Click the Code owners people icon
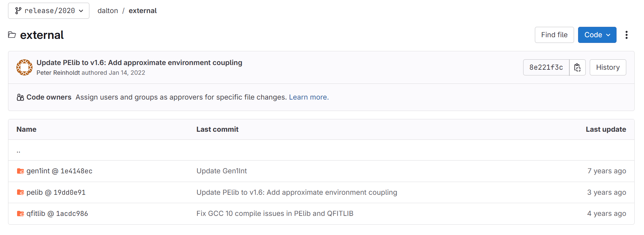 pos(20,97)
